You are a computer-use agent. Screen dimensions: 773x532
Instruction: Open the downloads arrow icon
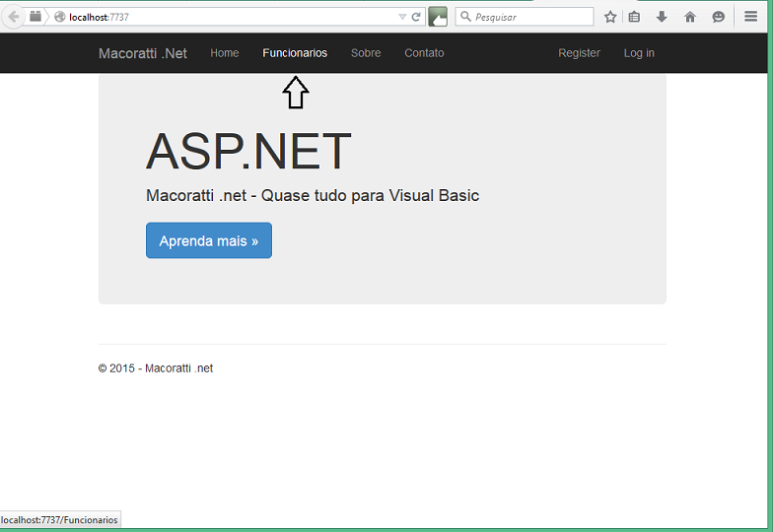point(662,18)
